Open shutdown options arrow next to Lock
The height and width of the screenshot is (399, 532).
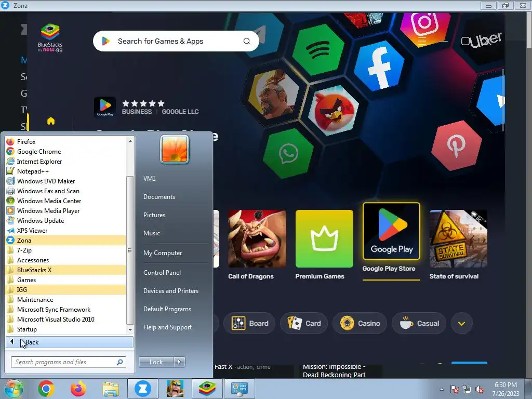tap(179, 362)
